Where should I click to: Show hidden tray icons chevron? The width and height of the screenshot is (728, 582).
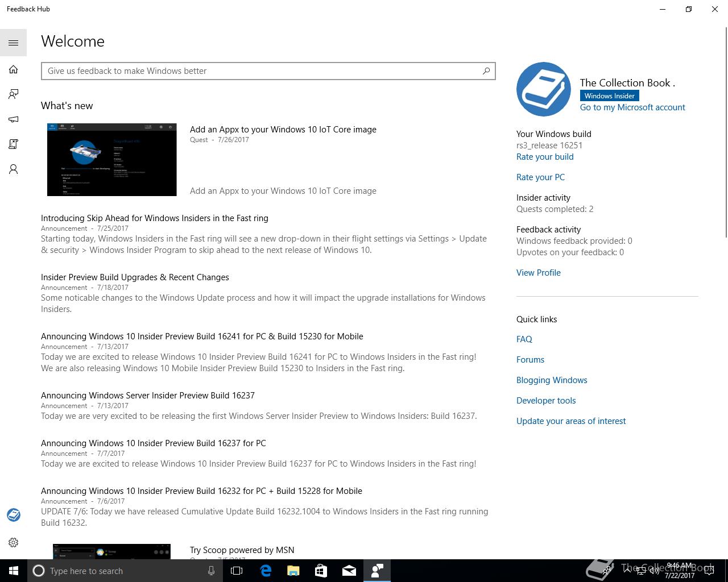(x=627, y=571)
